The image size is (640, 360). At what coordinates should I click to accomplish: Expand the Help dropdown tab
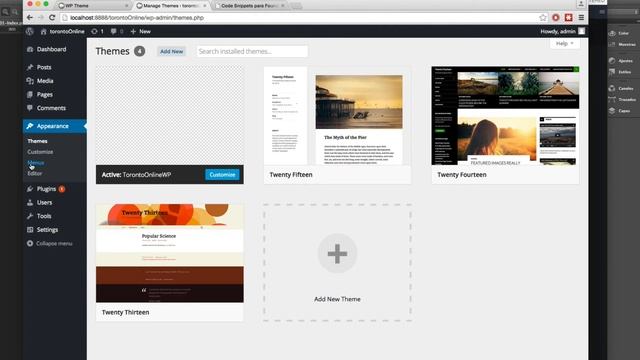click(564, 43)
